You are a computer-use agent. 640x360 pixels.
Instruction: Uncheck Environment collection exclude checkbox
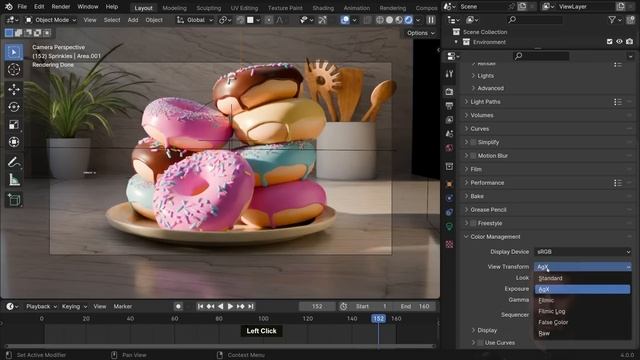[x=609, y=42]
